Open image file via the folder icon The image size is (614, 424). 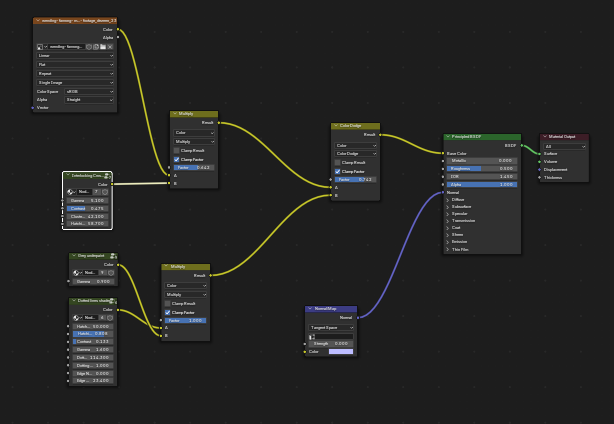(103, 47)
